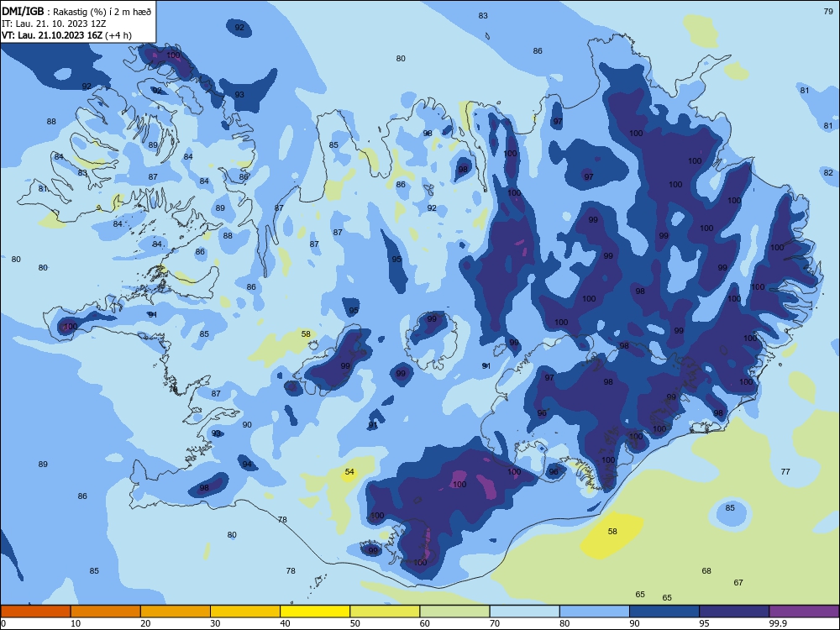The image size is (840, 630).
Task: Click the "20" legend scale label
Action: [145, 623]
